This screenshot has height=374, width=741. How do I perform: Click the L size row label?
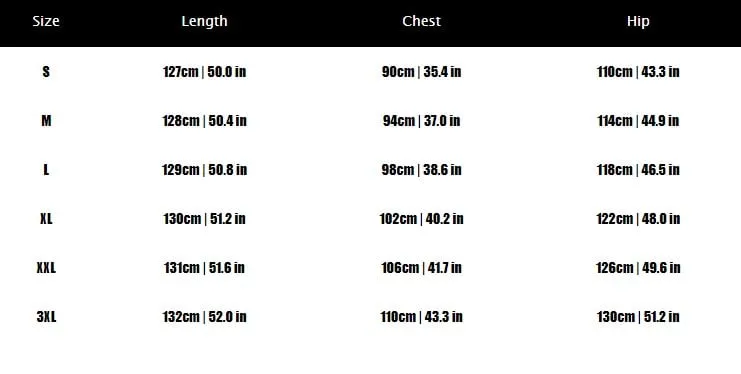pyautogui.click(x=46, y=170)
